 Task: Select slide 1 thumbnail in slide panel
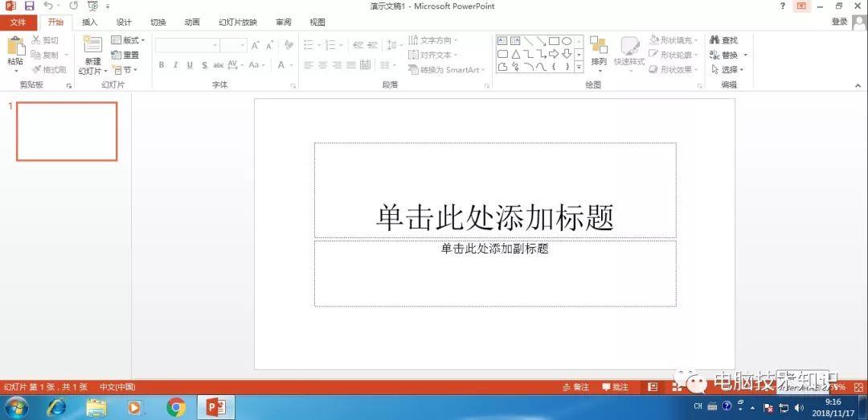tap(67, 131)
